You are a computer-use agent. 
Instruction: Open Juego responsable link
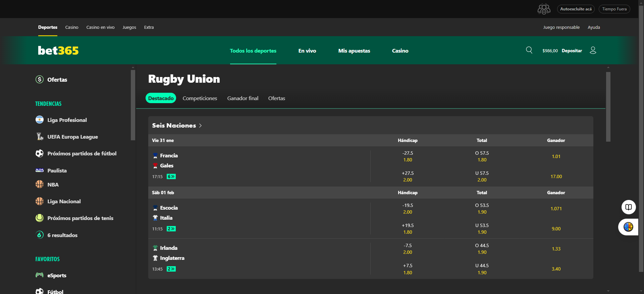pos(561,27)
